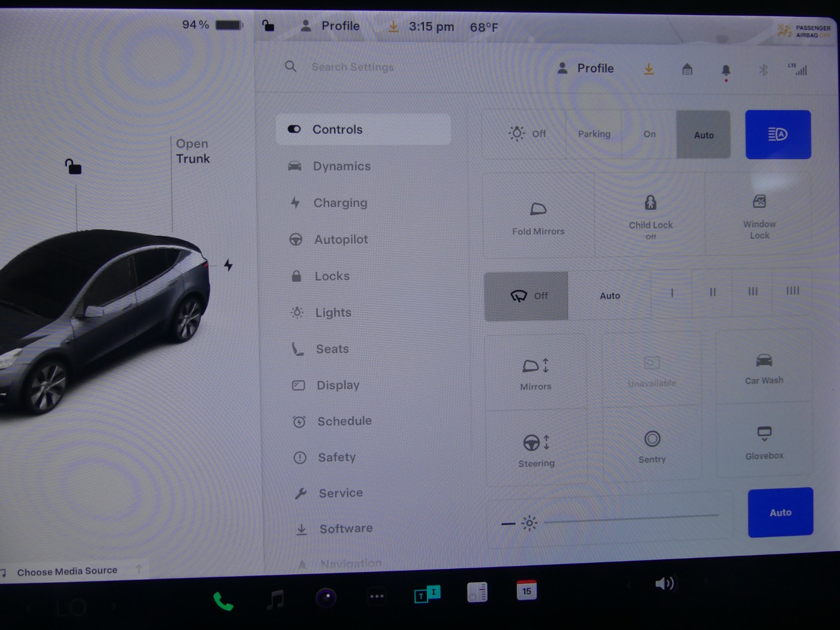
Task: Open the three-dots app launcher
Action: [x=377, y=596]
